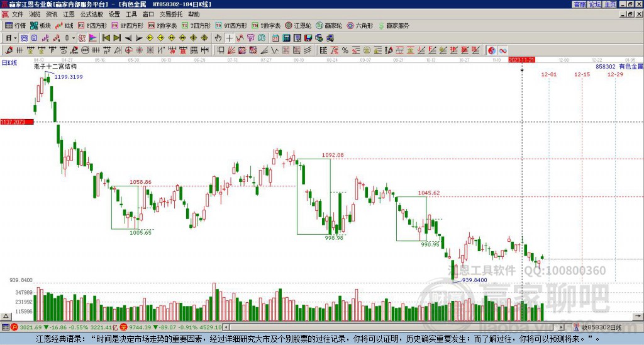Toggle the infinity symbol icon
Screen dimensions: 644x345
coord(502,50)
